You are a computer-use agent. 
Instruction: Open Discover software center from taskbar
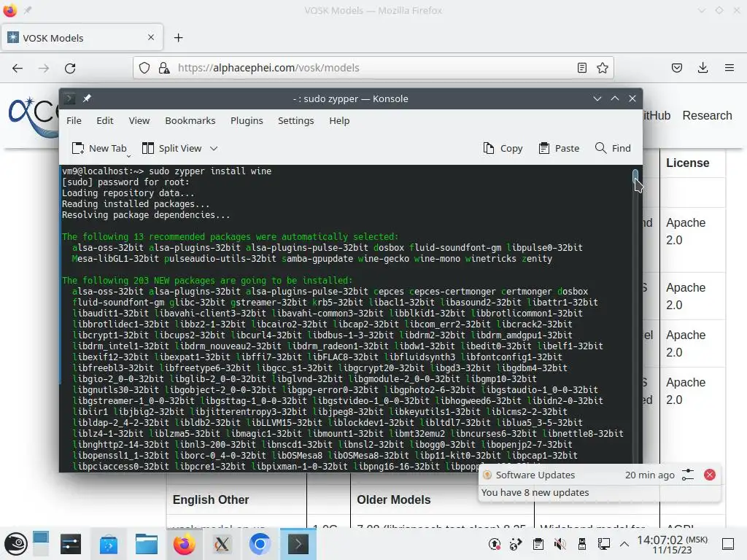click(x=108, y=544)
